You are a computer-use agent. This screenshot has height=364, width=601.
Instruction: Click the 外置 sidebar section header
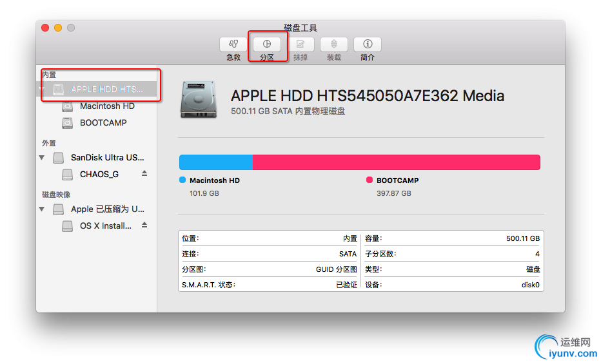[49, 143]
